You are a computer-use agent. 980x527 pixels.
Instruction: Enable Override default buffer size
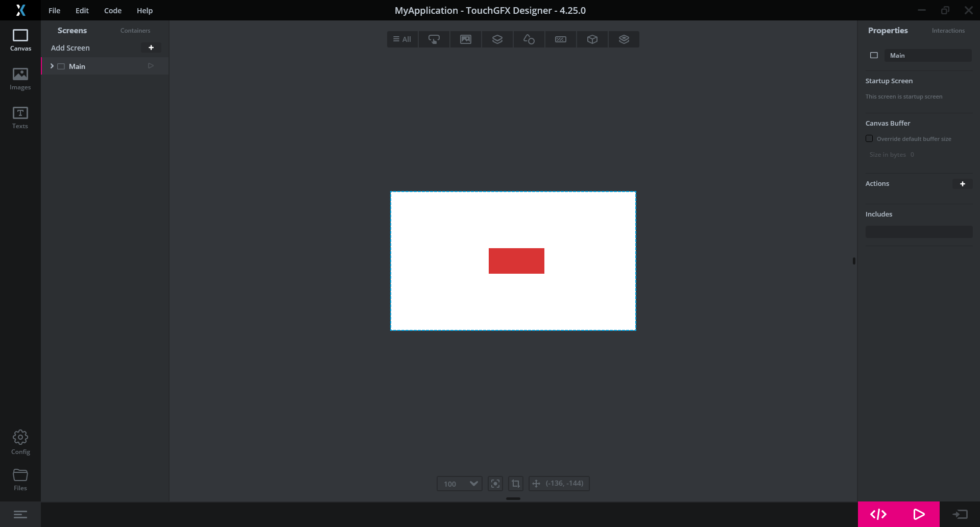click(869, 138)
